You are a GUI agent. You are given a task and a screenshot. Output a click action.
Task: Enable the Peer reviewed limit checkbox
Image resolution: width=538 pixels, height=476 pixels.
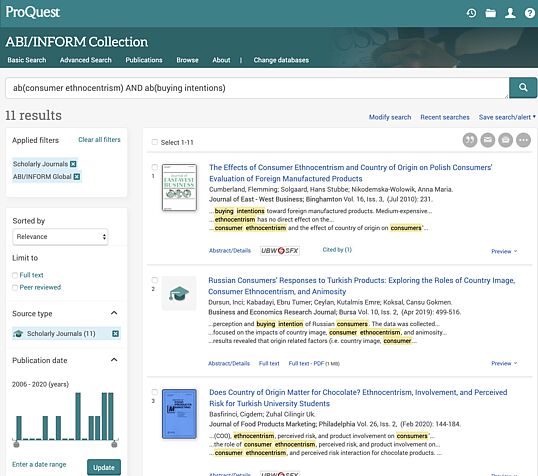pos(15,288)
